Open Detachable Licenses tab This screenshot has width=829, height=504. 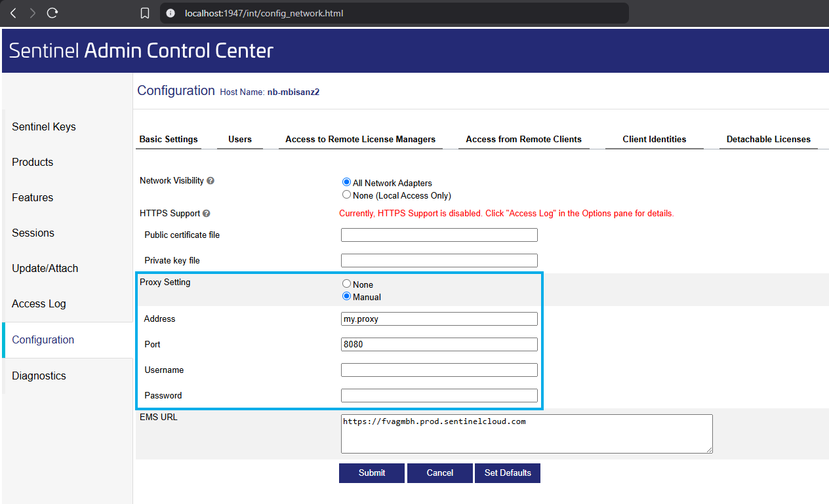[769, 139]
